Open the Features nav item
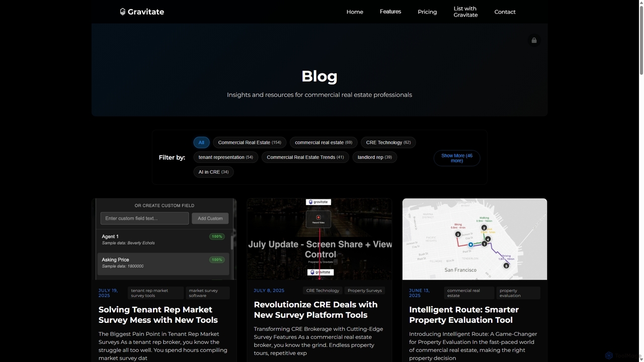 390,12
